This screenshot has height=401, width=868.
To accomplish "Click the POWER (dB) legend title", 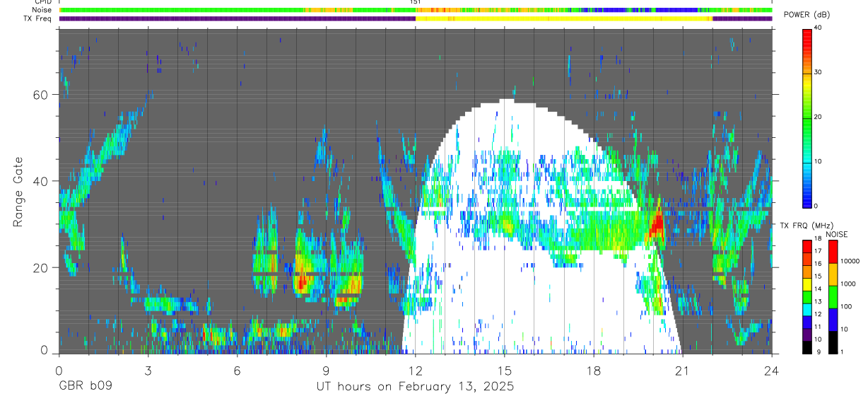I will point(807,15).
